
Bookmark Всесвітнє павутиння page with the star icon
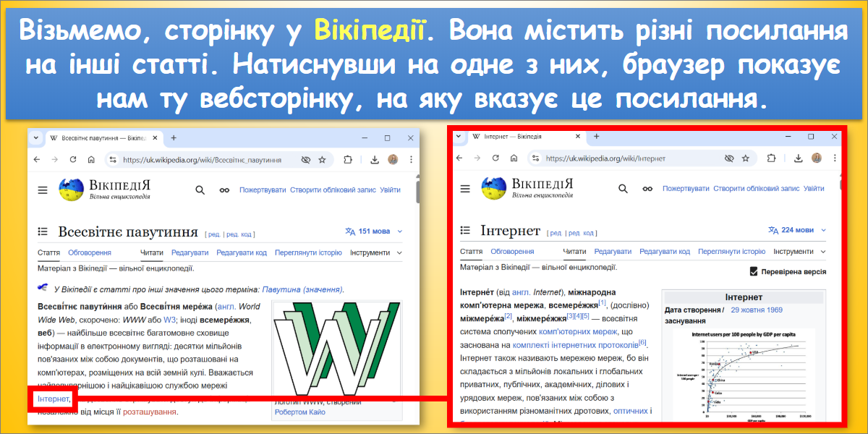pos(322,160)
